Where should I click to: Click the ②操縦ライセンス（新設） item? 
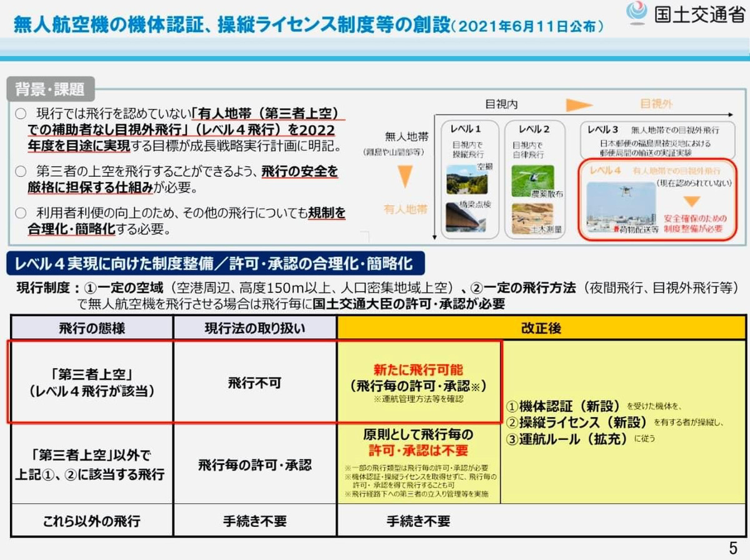578,422
